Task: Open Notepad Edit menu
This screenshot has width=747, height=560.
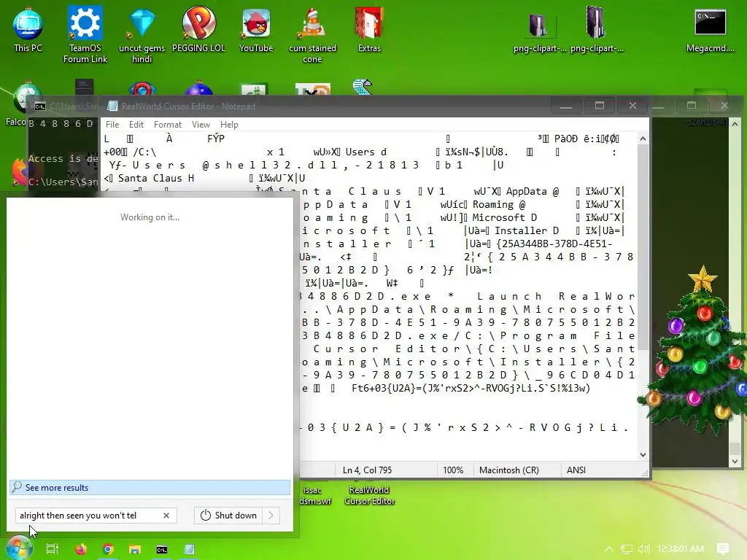Action: click(136, 124)
